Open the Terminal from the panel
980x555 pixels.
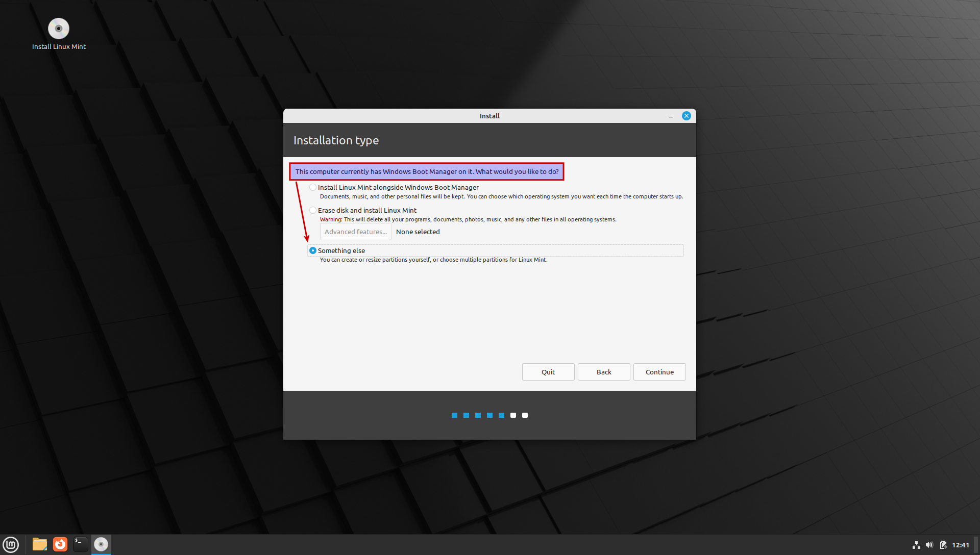pyautogui.click(x=81, y=544)
